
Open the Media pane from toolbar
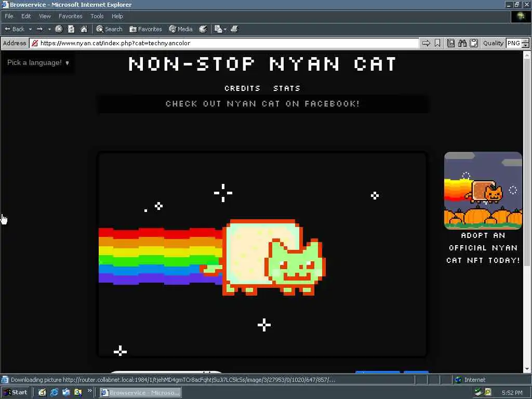point(180,29)
